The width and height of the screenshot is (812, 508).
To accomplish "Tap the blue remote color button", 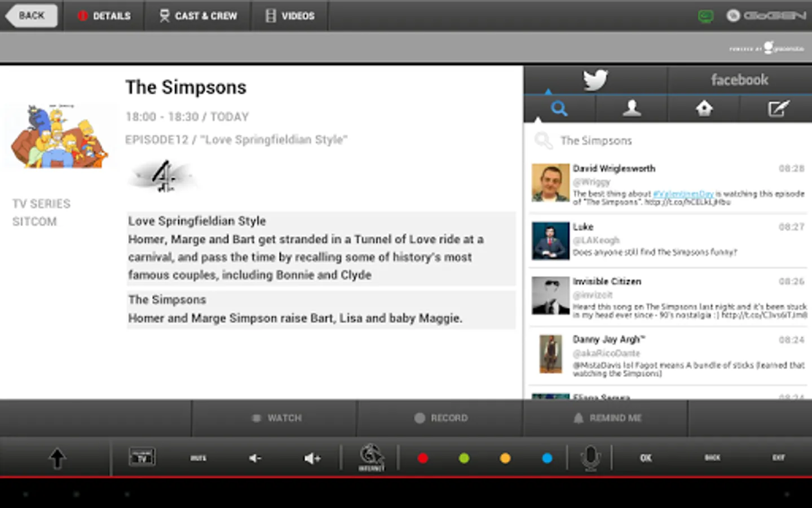I will point(547,458).
